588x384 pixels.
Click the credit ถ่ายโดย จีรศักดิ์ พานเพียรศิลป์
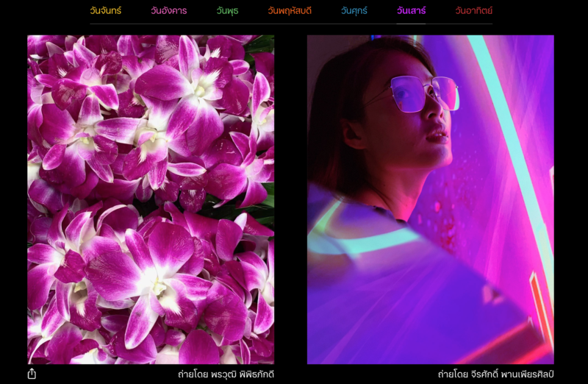point(495,374)
